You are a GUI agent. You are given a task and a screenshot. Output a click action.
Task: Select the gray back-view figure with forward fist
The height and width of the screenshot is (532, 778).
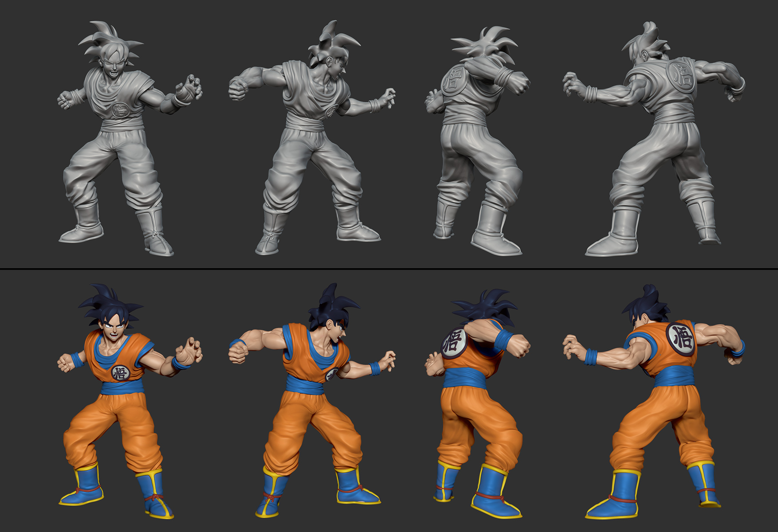[x=477, y=141]
